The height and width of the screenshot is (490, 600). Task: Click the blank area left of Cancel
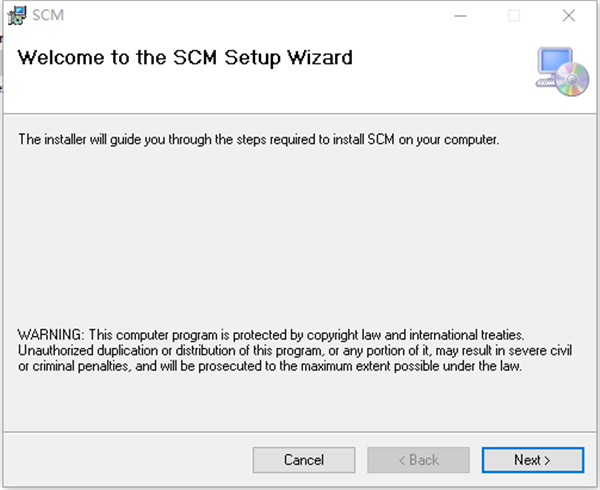point(130,460)
